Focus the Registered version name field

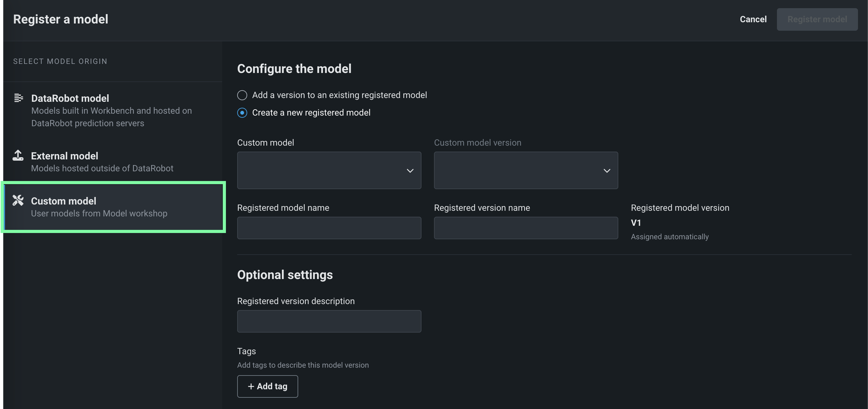click(525, 228)
